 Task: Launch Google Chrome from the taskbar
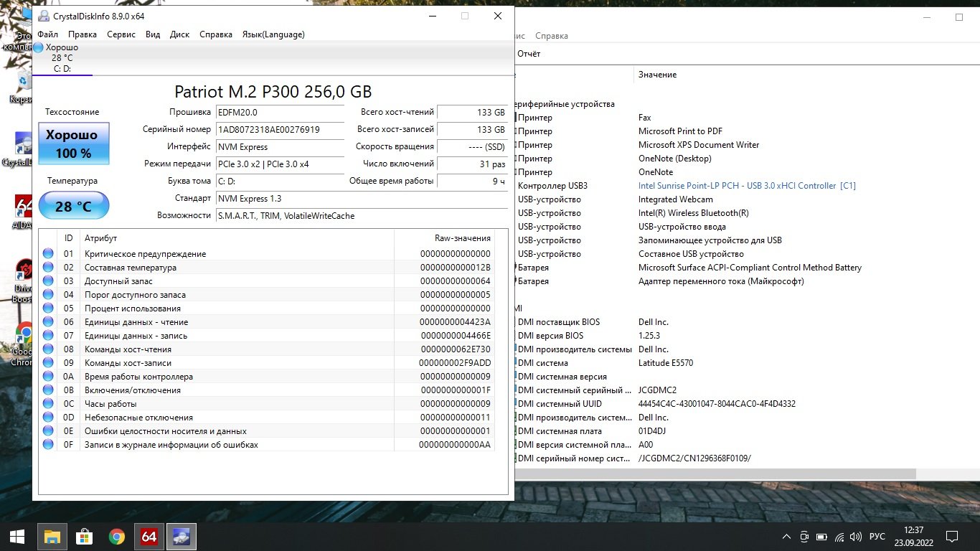click(x=116, y=536)
